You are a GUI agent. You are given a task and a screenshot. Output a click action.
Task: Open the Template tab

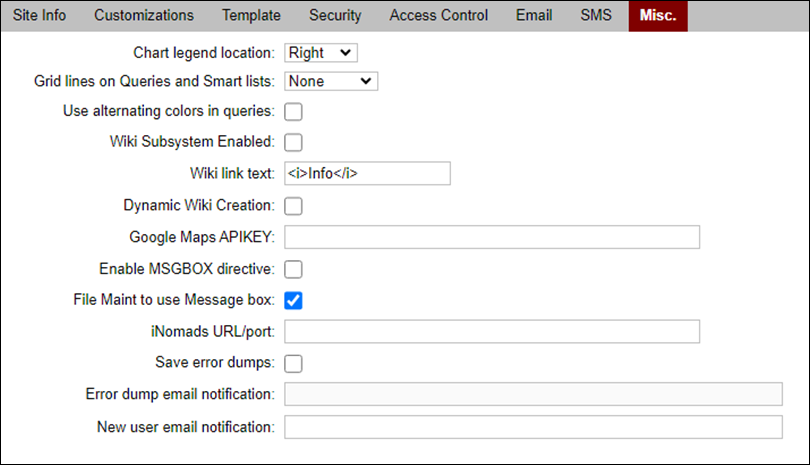[x=251, y=16]
